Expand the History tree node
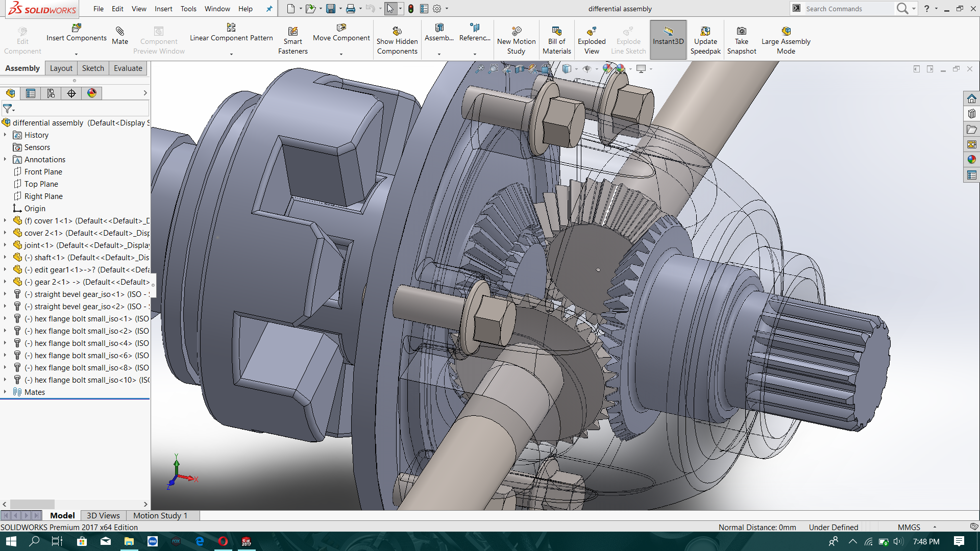980x551 pixels. pos(5,135)
